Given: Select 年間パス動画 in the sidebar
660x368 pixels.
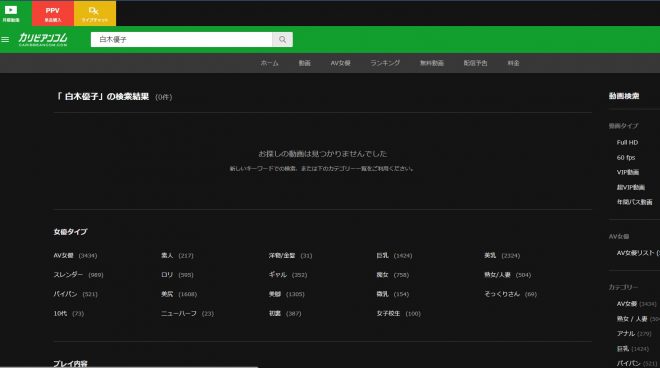Looking at the screenshot, I should [634, 202].
